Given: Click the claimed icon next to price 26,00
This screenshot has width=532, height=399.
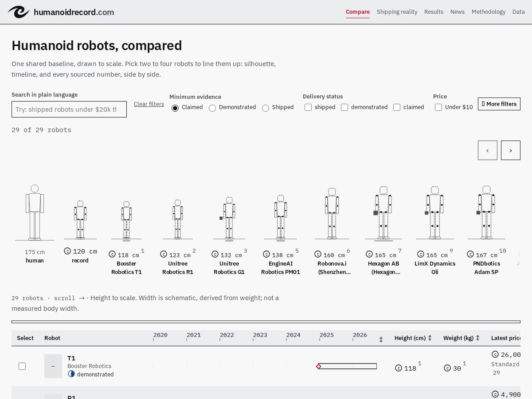Looking at the screenshot, I should (495, 354).
